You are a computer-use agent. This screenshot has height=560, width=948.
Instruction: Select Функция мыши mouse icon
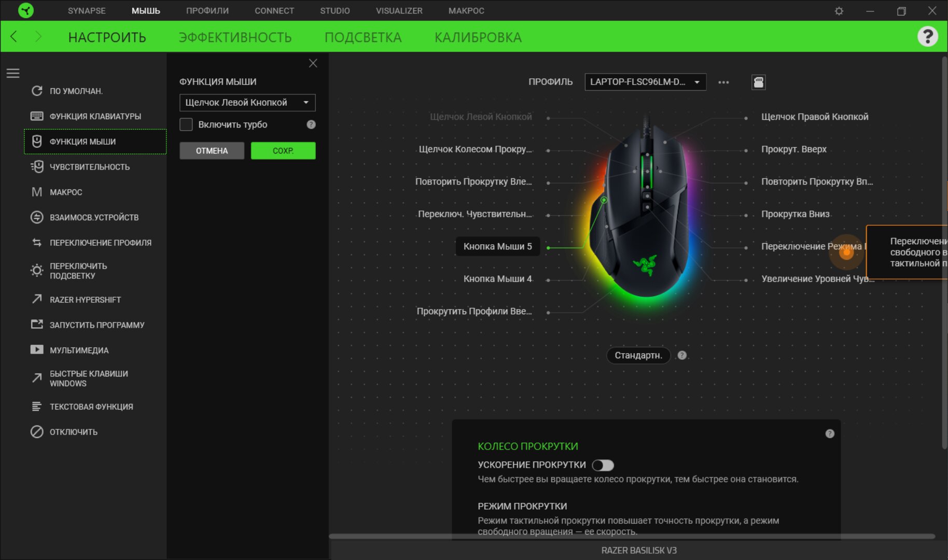click(x=37, y=142)
